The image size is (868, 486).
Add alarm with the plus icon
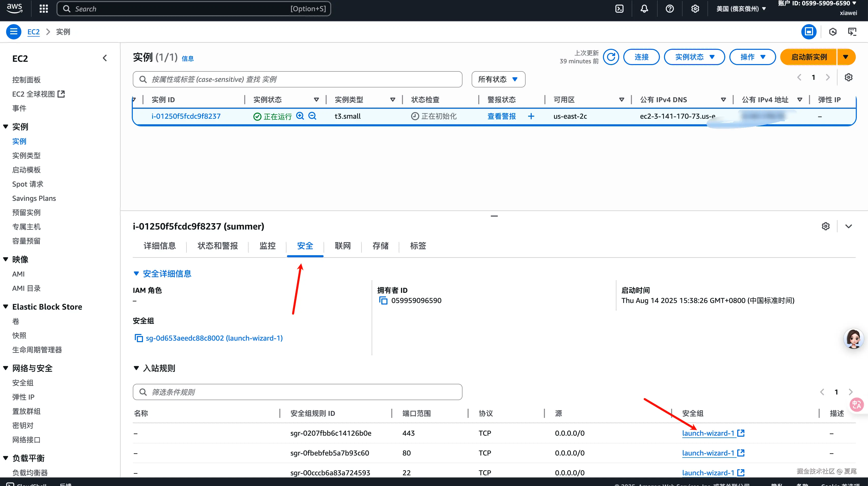click(x=531, y=116)
